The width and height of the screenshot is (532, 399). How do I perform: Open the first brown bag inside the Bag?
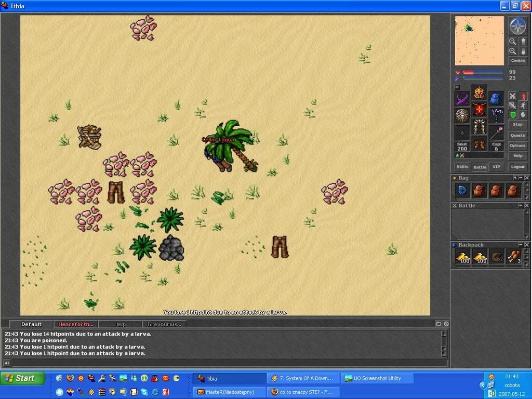coord(480,191)
